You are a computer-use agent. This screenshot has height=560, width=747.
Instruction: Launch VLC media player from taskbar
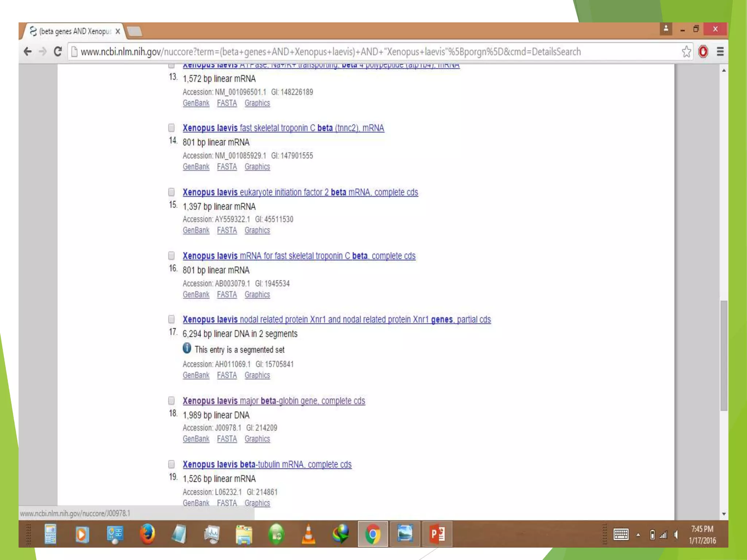pyautogui.click(x=309, y=534)
